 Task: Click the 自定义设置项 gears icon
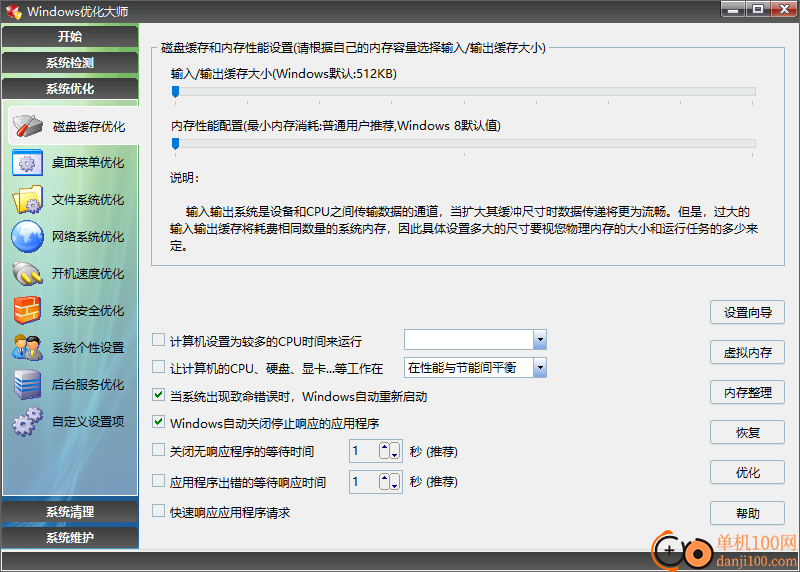(x=28, y=421)
